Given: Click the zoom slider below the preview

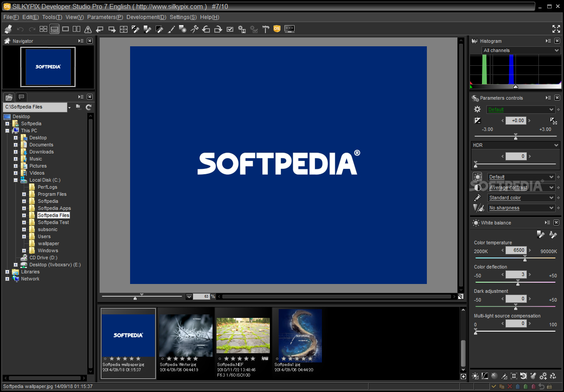Looking at the screenshot, I should point(141,296).
